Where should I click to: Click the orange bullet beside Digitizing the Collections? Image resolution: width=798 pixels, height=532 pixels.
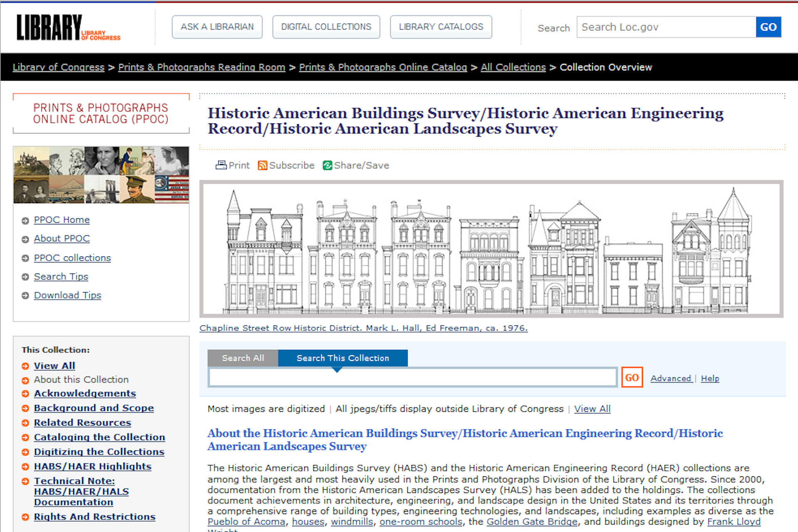click(25, 452)
